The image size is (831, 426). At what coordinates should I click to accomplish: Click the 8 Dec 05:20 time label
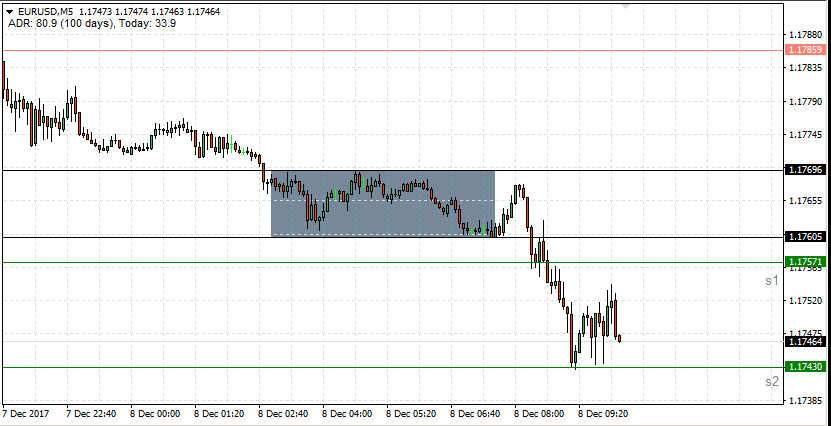pos(411,413)
